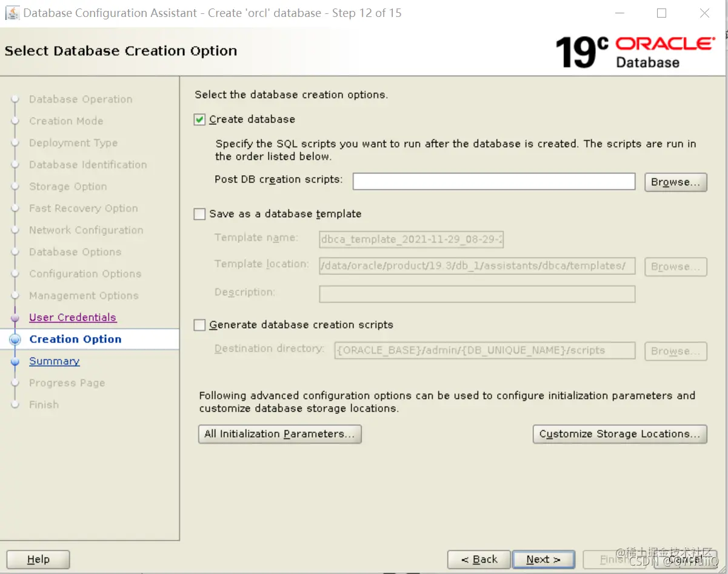This screenshot has width=728, height=574.
Task: Go Back to previous step
Action: (479, 559)
